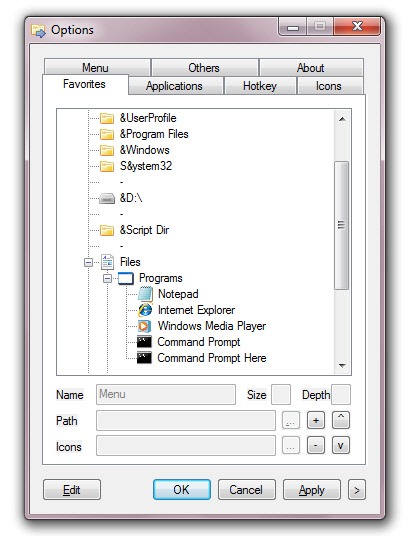Select the &UserProfile tree item
The width and height of the screenshot is (411, 536).
tap(148, 118)
